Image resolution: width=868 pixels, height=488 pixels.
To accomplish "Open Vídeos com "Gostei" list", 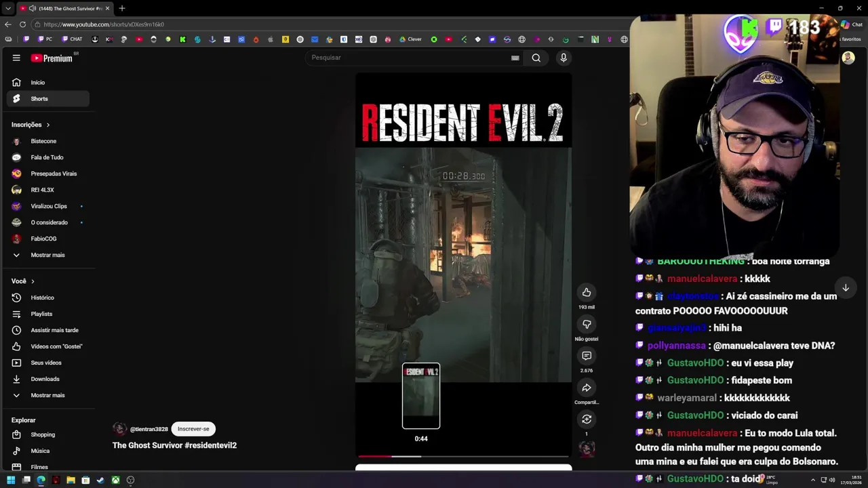I will (47, 346).
